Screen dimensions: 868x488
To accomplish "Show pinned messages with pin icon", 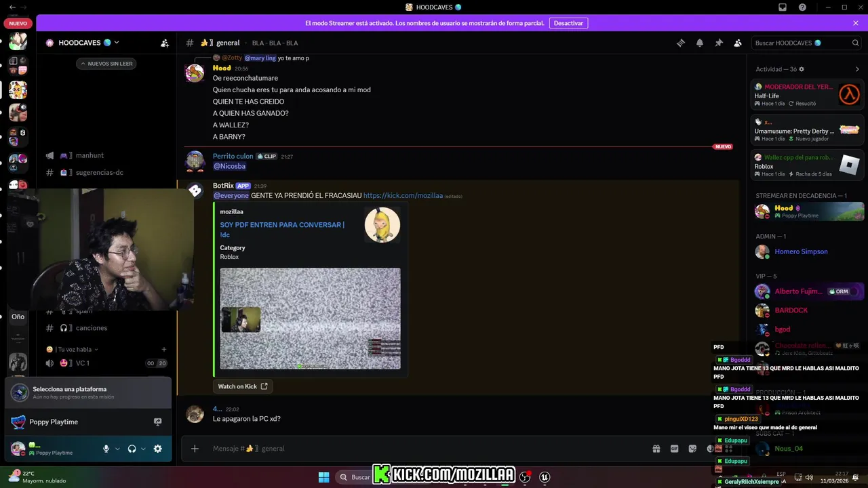I will 719,43.
